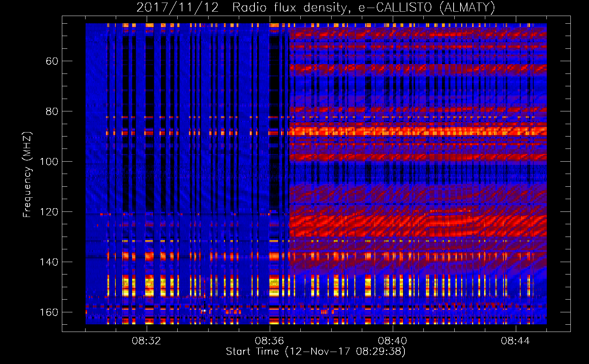589x364 pixels.
Task: Click the 120 frequency tick label
Action: [x=49, y=211]
